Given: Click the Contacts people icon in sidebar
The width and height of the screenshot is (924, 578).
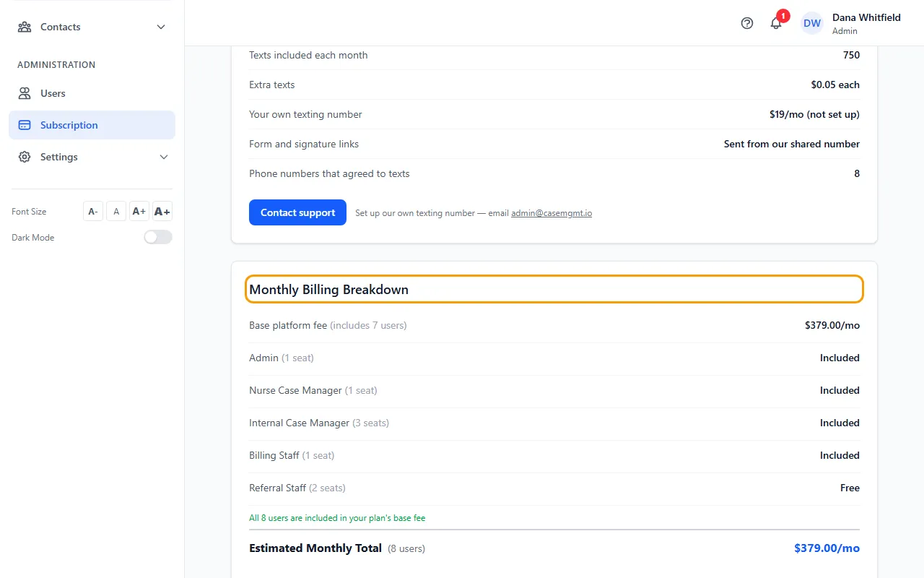Looking at the screenshot, I should click(25, 27).
